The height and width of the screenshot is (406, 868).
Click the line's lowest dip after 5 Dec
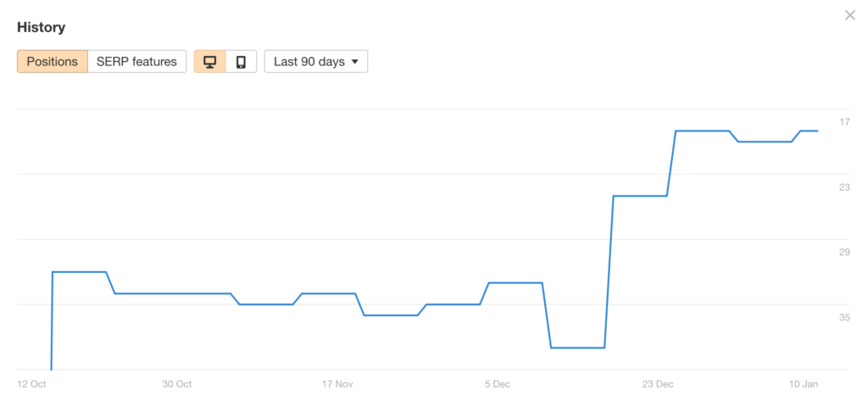tap(577, 348)
